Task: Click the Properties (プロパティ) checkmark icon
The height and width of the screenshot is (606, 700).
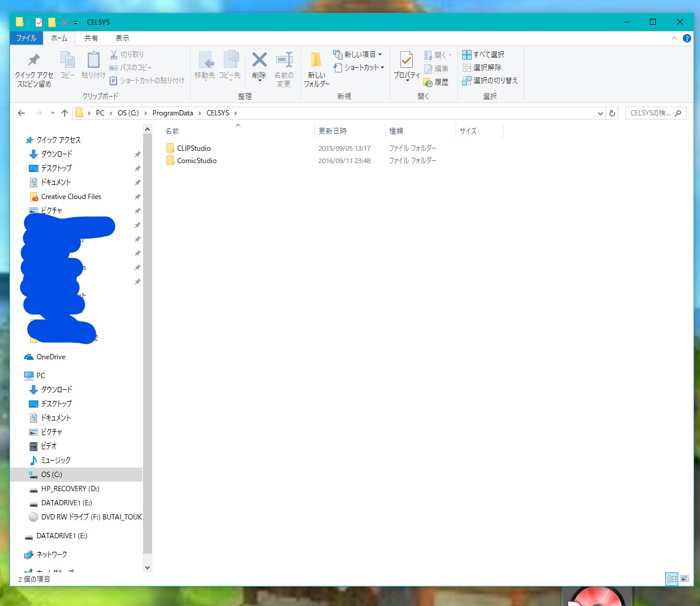Action: [x=406, y=60]
